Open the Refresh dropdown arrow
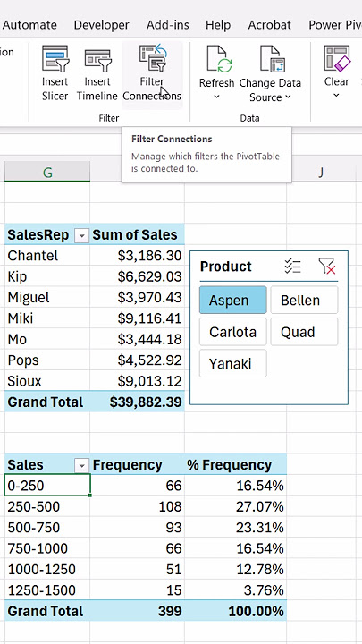Image resolution: width=362 pixels, height=644 pixels. click(216, 97)
